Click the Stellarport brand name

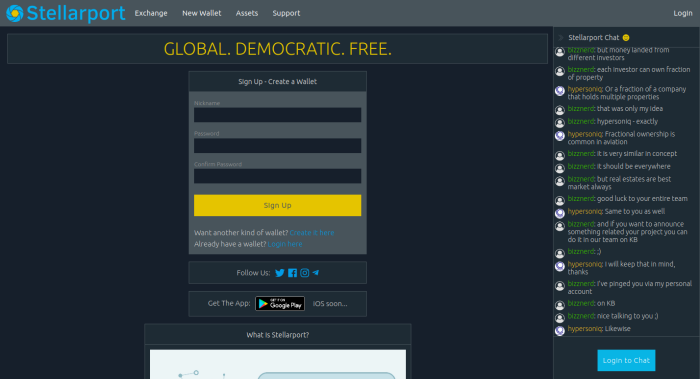point(76,13)
